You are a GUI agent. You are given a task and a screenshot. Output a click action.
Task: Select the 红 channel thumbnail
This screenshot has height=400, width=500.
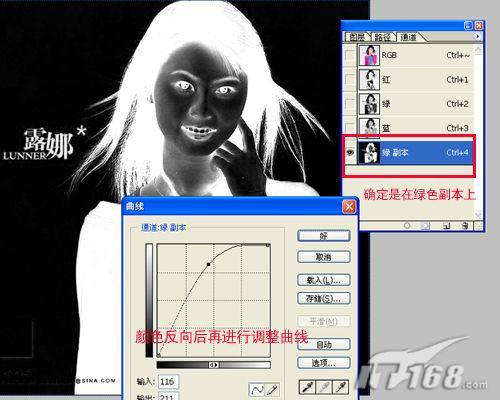click(369, 79)
